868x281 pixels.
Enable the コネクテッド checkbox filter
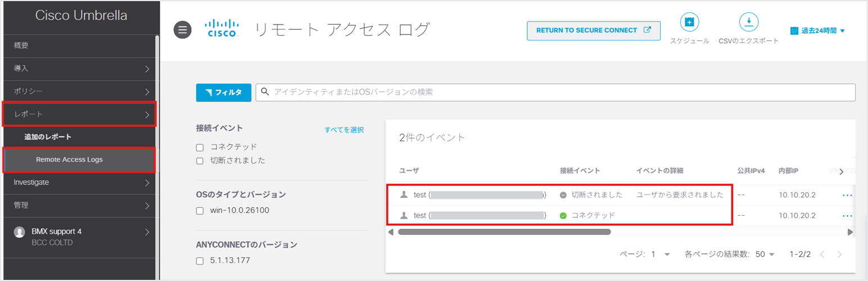pos(200,147)
